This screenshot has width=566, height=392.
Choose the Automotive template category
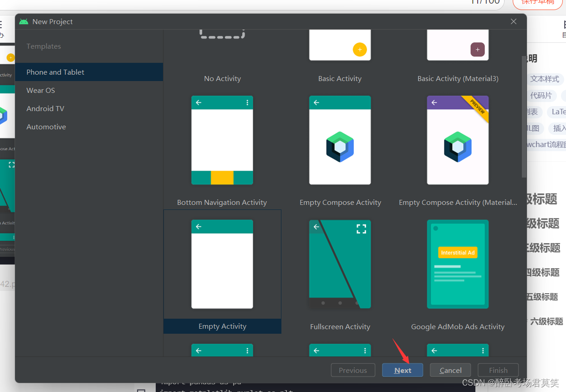(89, 127)
